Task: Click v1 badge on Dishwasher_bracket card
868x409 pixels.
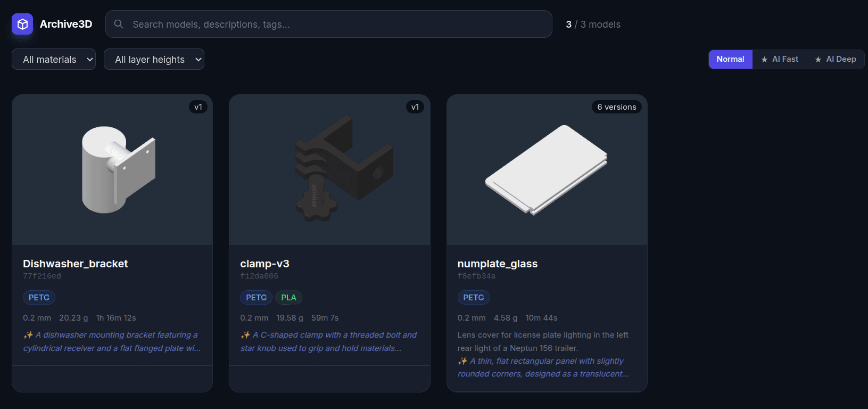Action: point(198,107)
